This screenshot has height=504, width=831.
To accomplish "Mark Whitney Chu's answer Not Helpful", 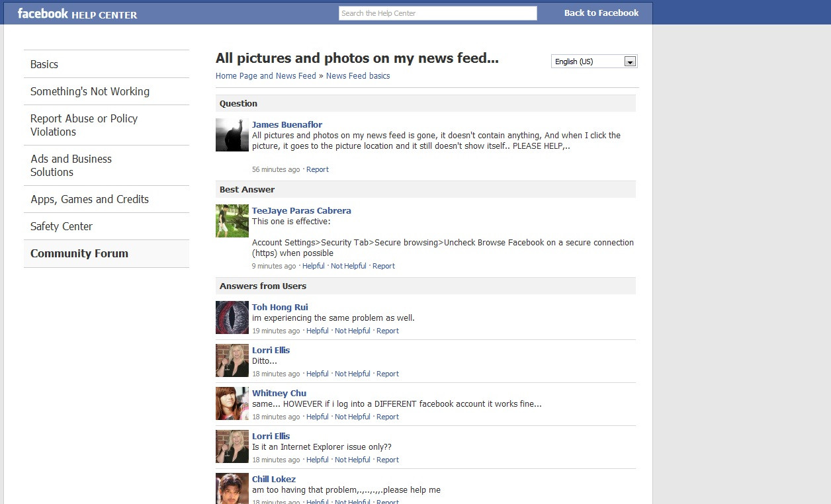I will (352, 417).
